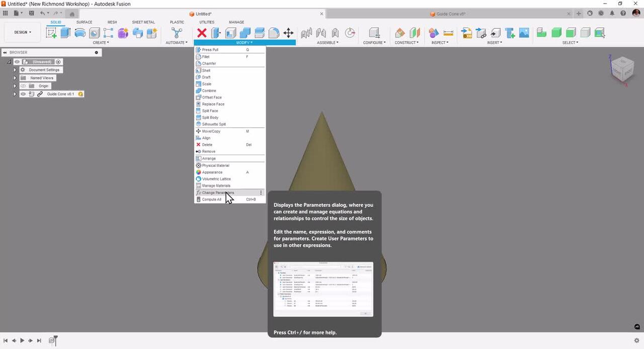The height and width of the screenshot is (349, 644).
Task: Click the Automate tool icon
Action: (177, 33)
